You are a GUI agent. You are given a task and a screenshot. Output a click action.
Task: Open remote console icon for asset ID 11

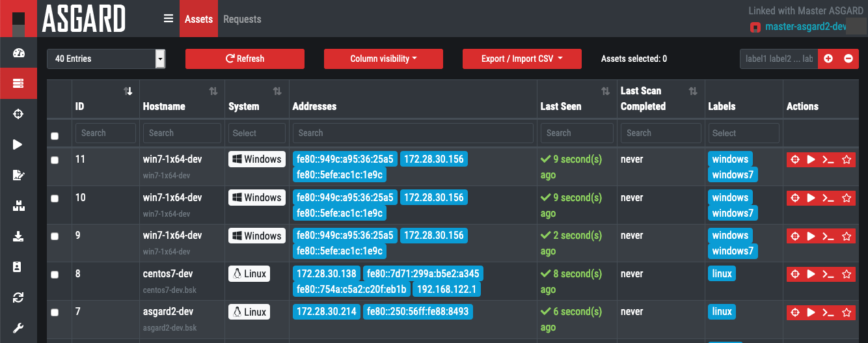coord(828,160)
